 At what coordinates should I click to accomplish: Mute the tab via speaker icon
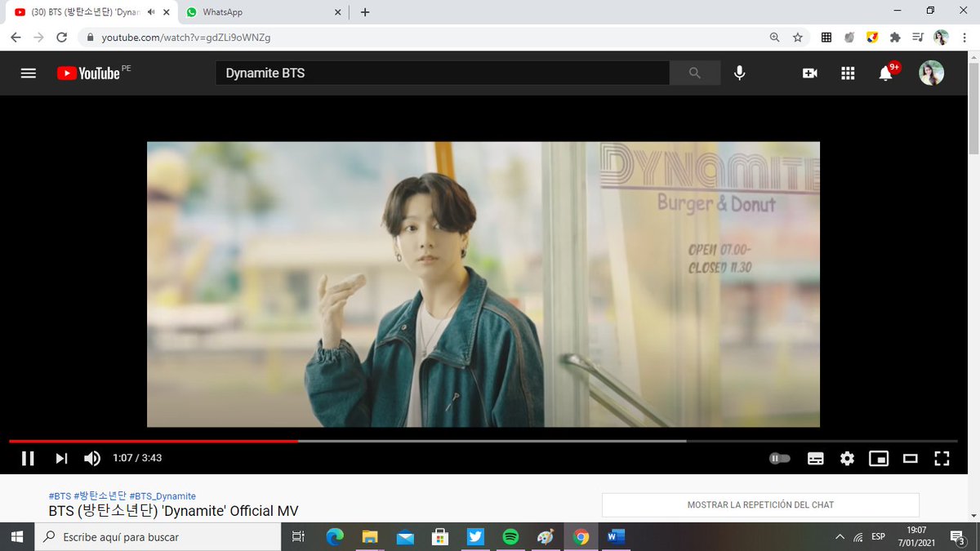(x=151, y=12)
